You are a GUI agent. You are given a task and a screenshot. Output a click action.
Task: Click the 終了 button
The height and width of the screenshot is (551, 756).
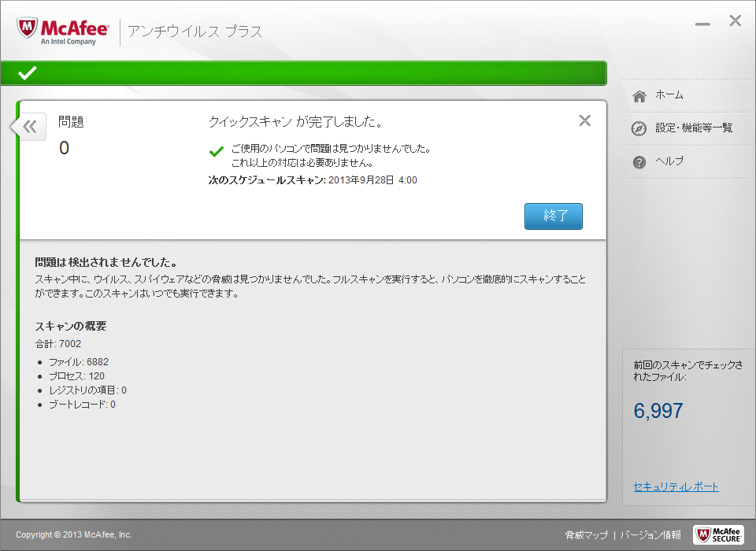click(x=554, y=216)
